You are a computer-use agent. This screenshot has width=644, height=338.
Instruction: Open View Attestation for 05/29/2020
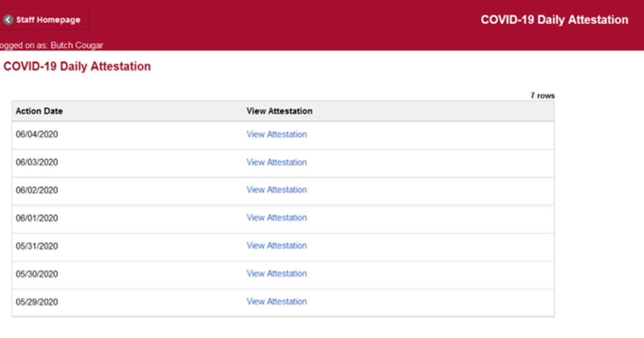coord(276,301)
